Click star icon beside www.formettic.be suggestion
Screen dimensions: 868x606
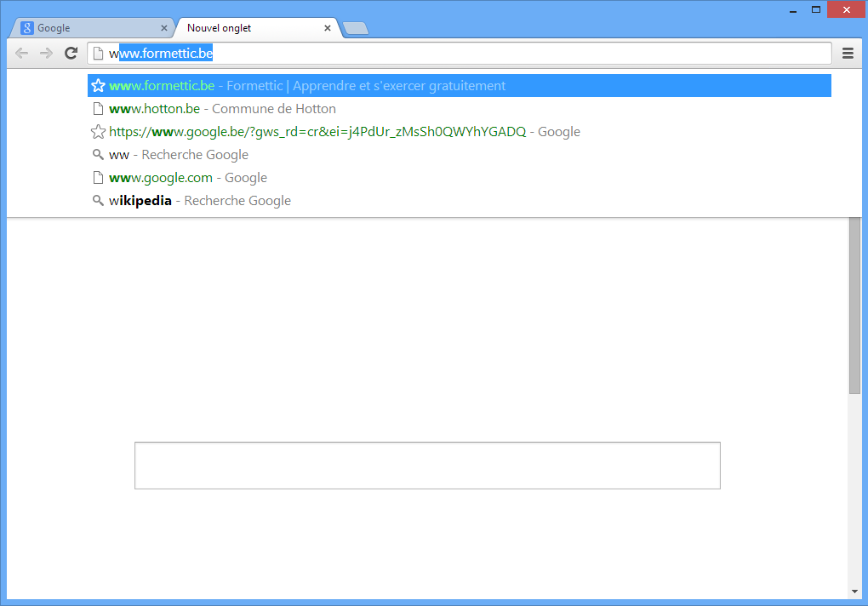[98, 85]
